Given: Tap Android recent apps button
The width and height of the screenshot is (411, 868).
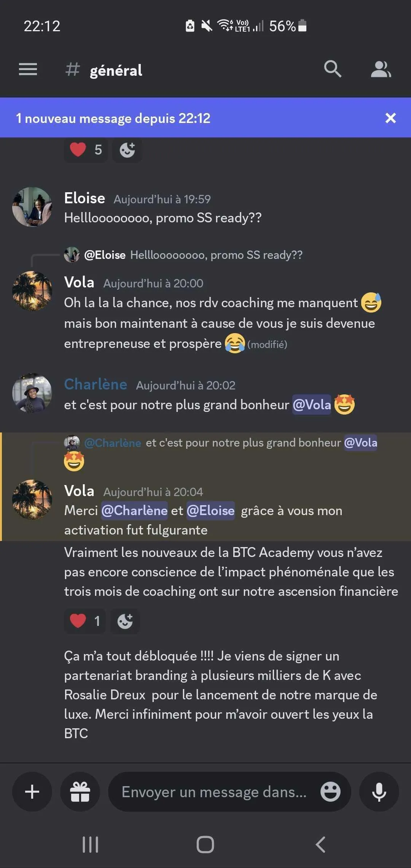Looking at the screenshot, I should coord(91,844).
